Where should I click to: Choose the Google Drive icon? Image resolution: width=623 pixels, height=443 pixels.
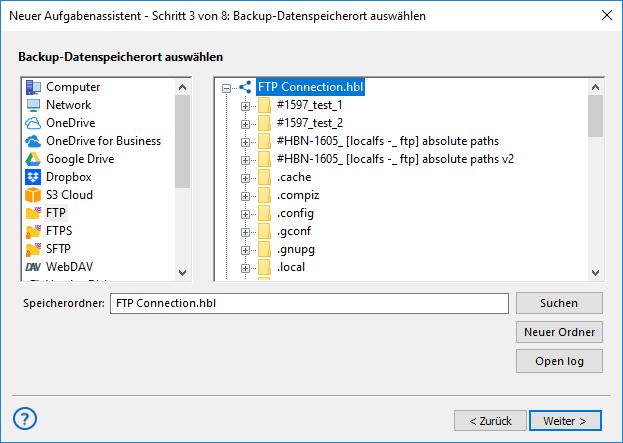(x=33, y=159)
